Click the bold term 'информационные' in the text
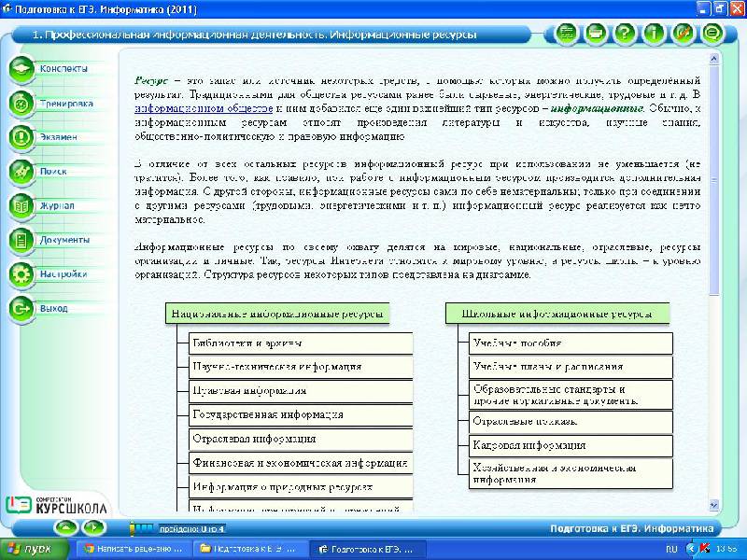This screenshot has height=560, width=747. (x=597, y=108)
